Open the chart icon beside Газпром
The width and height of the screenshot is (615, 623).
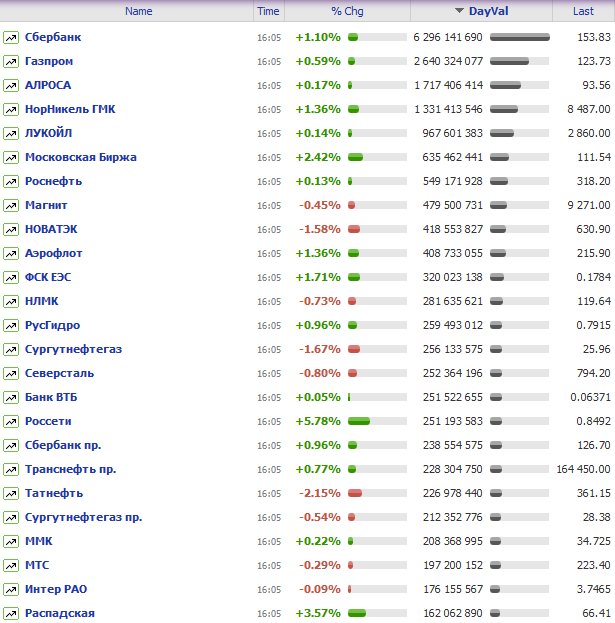[11, 61]
